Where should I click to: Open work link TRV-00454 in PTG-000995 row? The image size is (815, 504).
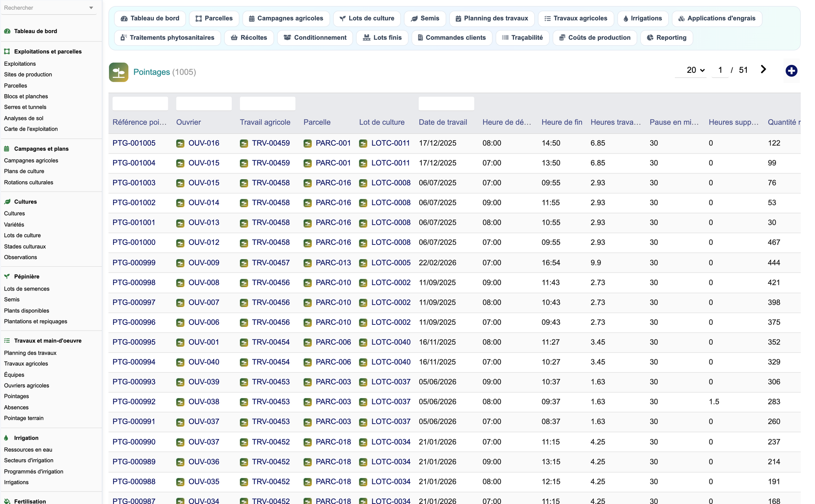coord(271,342)
